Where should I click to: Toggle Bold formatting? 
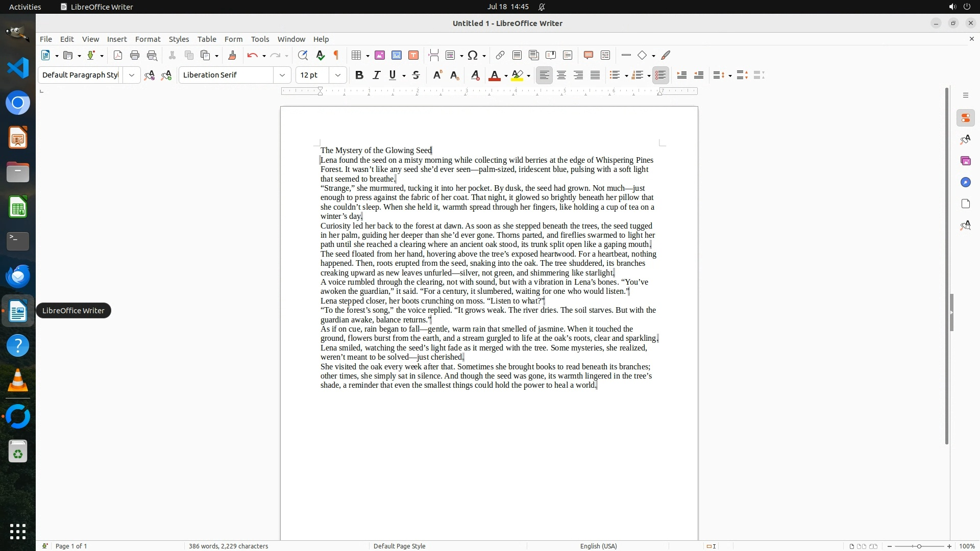[x=359, y=75]
